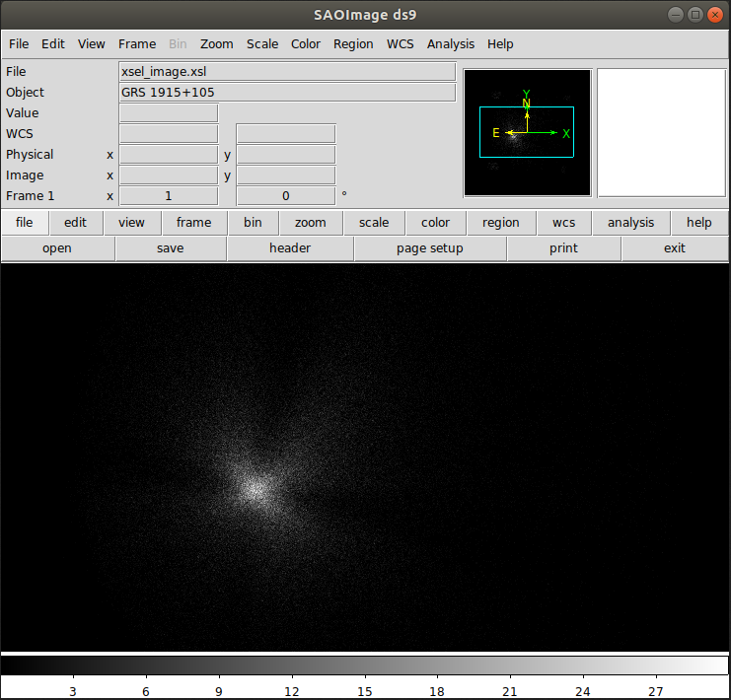Select the analysis button bar tab

(x=630, y=223)
